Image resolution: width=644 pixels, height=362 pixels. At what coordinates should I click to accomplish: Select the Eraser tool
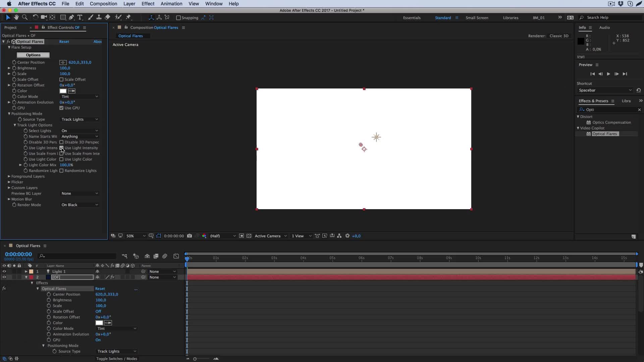(x=107, y=17)
